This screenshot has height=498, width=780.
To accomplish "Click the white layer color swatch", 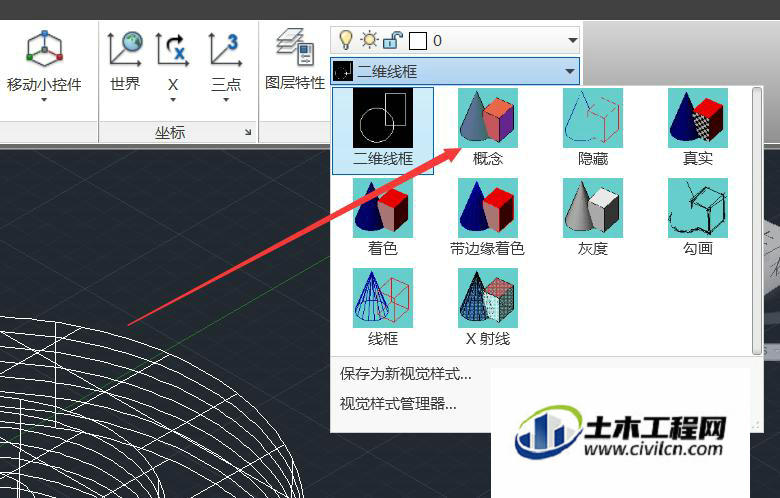I will point(418,41).
